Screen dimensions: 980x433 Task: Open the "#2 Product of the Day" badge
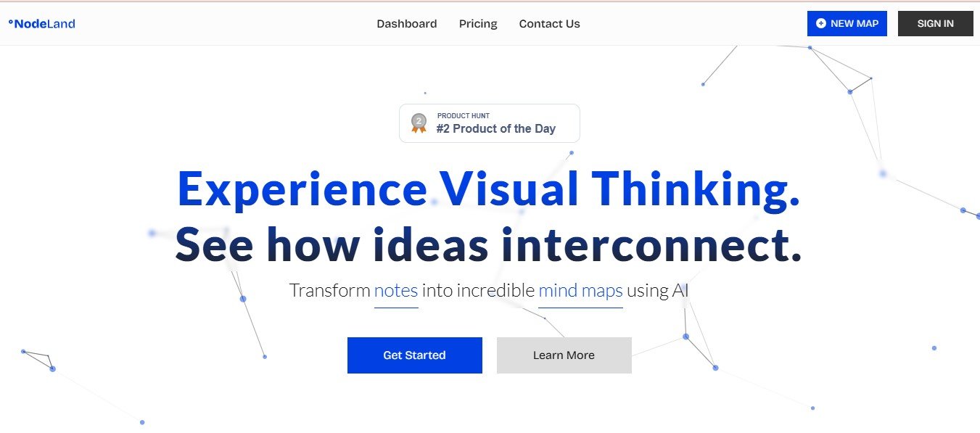pyautogui.click(x=495, y=128)
